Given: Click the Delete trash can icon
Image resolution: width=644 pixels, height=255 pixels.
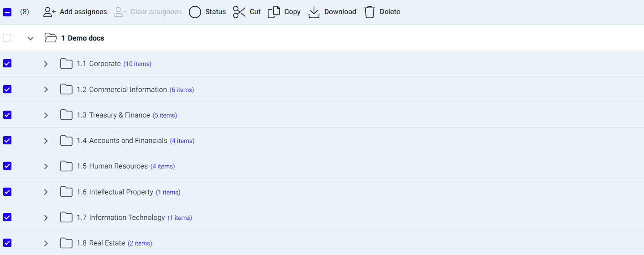Looking at the screenshot, I should (369, 12).
